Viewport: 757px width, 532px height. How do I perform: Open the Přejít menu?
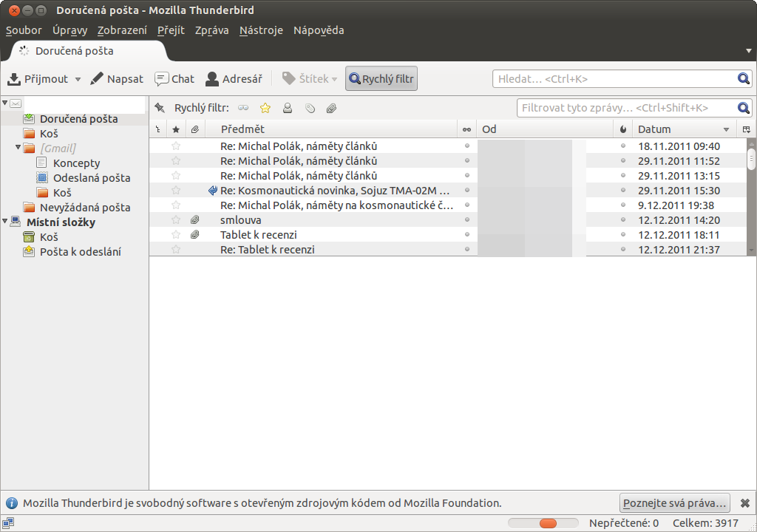pyautogui.click(x=171, y=30)
